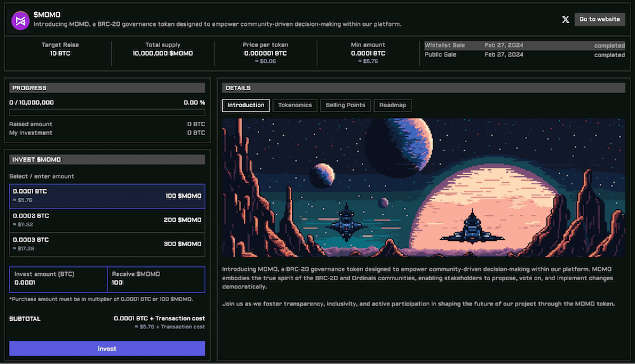Open the Tokenomics tab
Viewport: 635px width, 364px height.
[295, 105]
